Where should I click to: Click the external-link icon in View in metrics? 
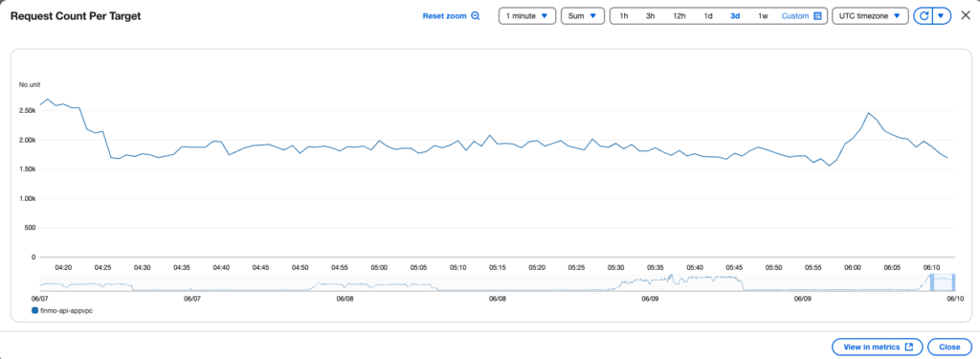click(909, 347)
